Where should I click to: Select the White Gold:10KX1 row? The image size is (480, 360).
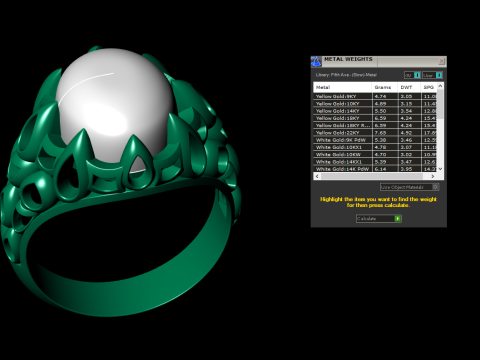[375, 147]
